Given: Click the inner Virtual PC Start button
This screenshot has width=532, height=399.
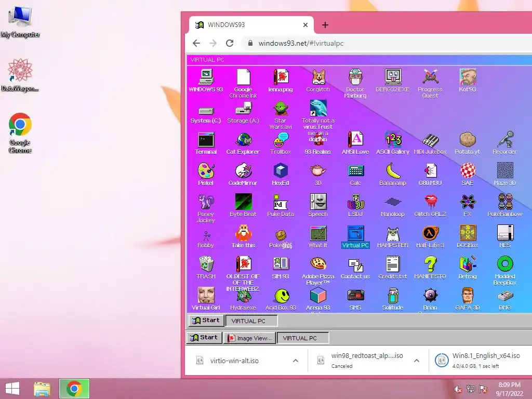Looking at the screenshot, I should [x=206, y=320].
